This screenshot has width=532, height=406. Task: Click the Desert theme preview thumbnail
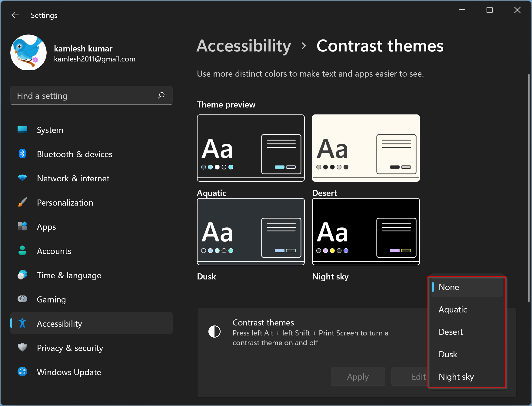(366, 148)
